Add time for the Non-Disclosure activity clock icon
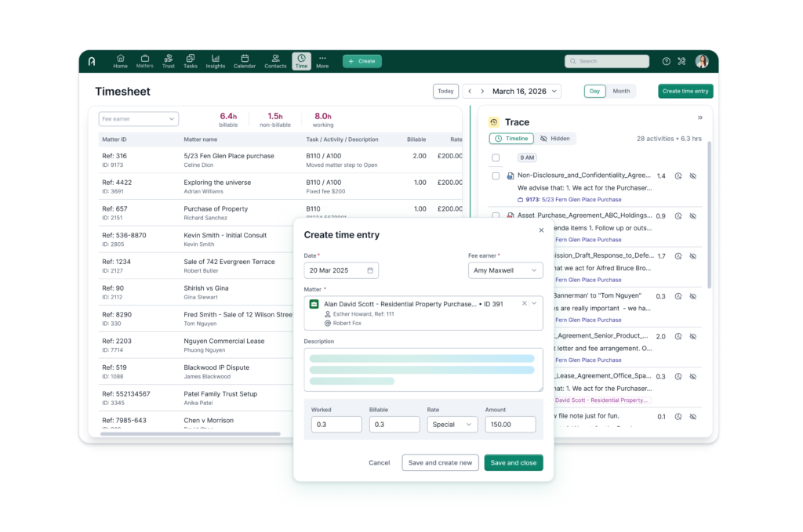This screenshot has height=532, width=803. coord(678,176)
